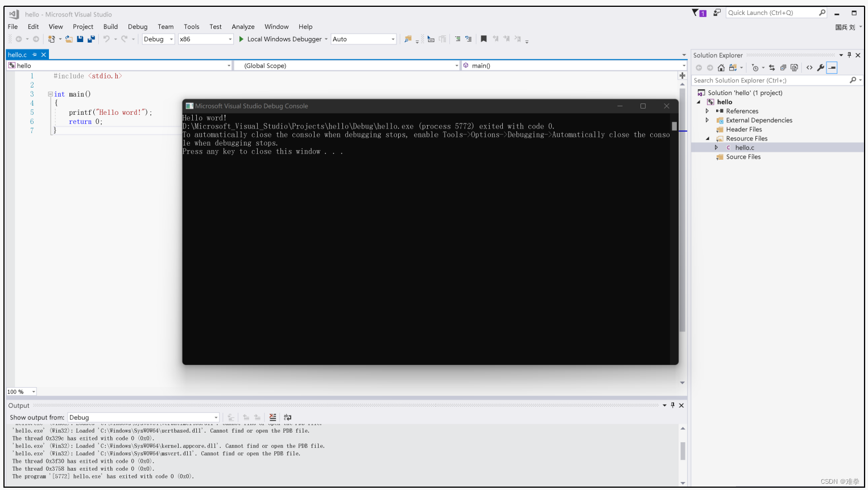Viewport: 868px width, 490px height.
Task: Open Properties with the wrench icon
Action: (x=820, y=68)
